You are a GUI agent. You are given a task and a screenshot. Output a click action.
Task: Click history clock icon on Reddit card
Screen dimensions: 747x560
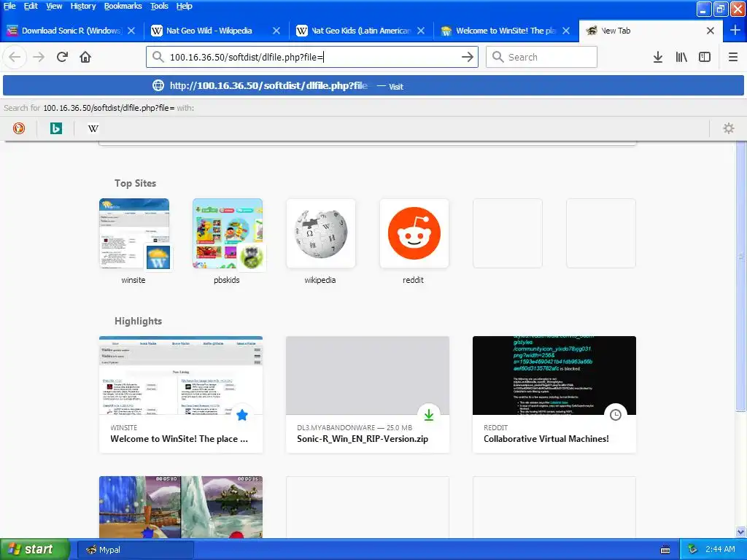pos(616,415)
